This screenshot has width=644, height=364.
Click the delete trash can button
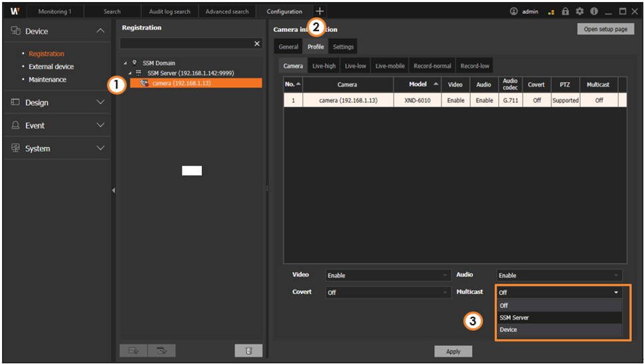pyautogui.click(x=248, y=351)
